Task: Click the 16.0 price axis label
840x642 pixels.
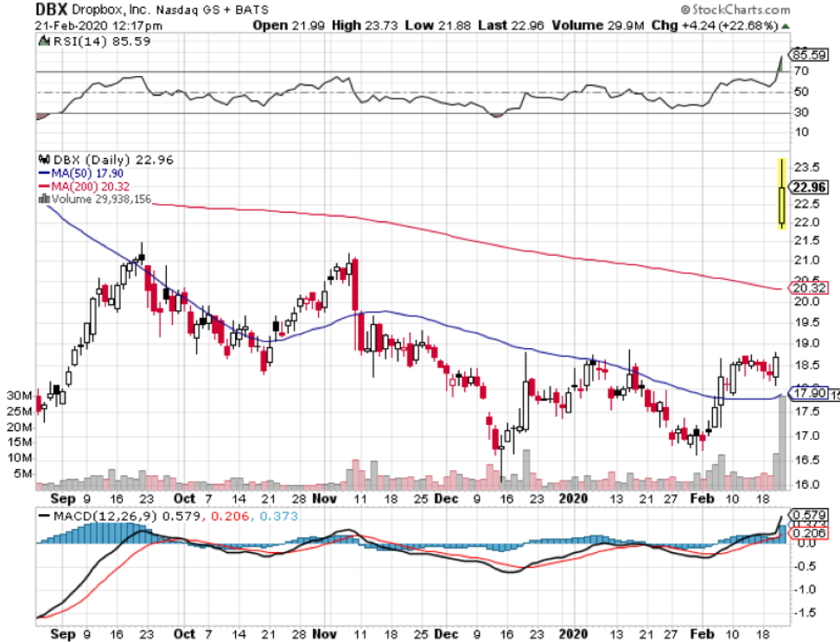Action: click(807, 485)
